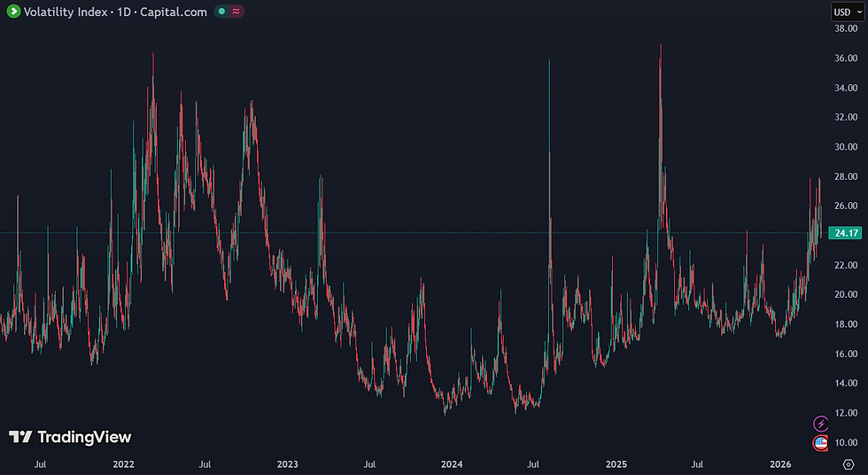Click the 14.00 price axis label

846,383
